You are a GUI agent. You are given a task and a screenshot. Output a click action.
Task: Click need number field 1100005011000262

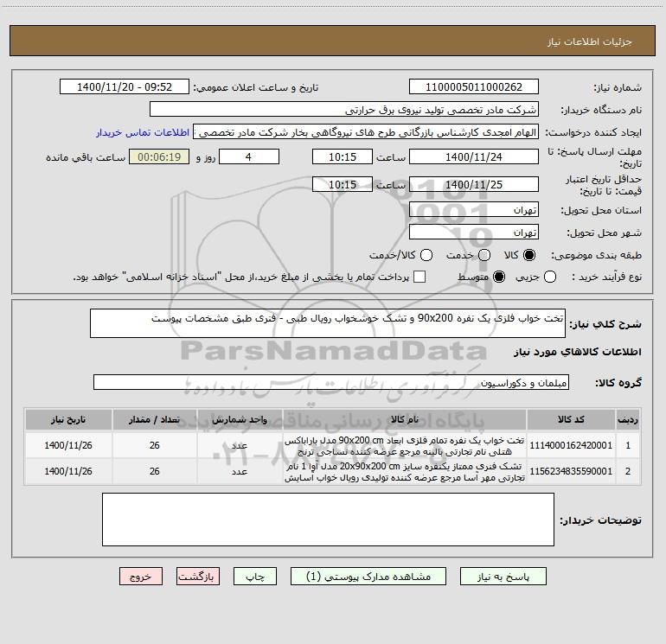click(x=474, y=86)
